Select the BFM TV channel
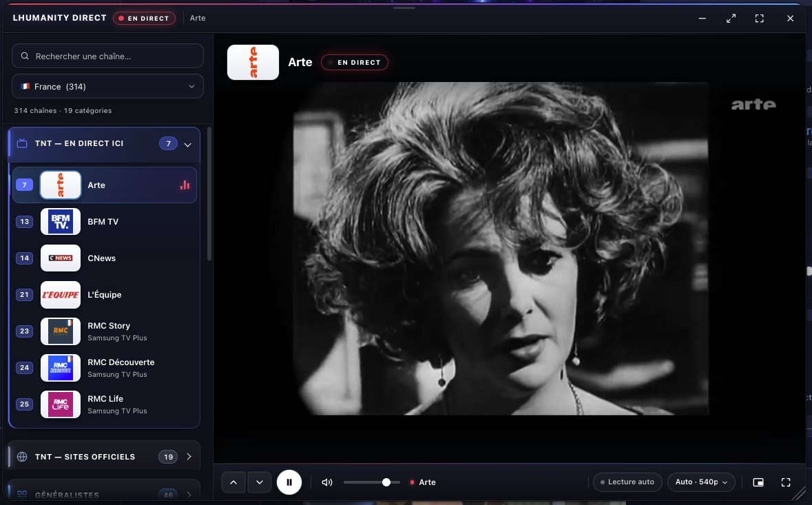This screenshot has width=812, height=505. coord(104,222)
